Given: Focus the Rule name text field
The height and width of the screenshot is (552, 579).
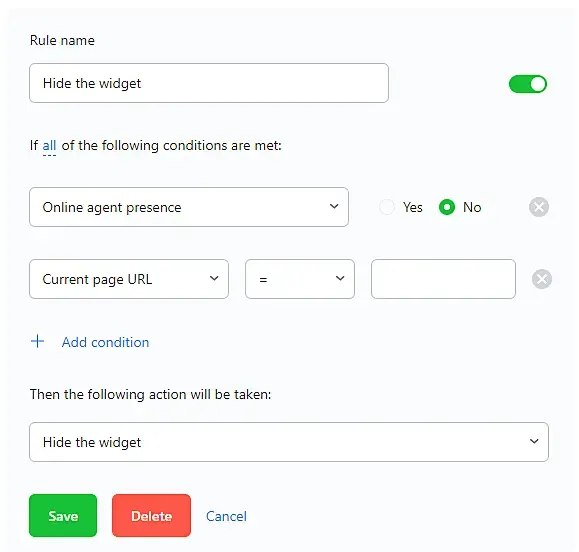Looking at the screenshot, I should click(209, 83).
